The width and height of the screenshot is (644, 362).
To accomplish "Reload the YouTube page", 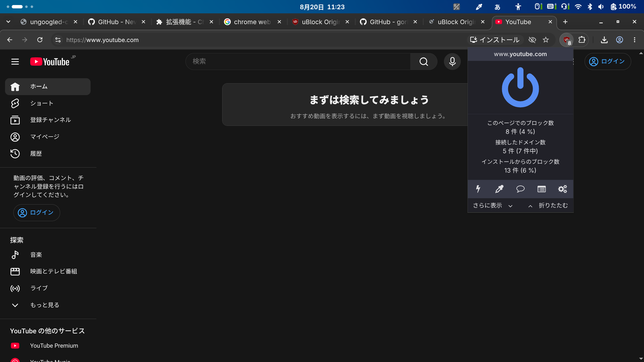I will 40,40.
